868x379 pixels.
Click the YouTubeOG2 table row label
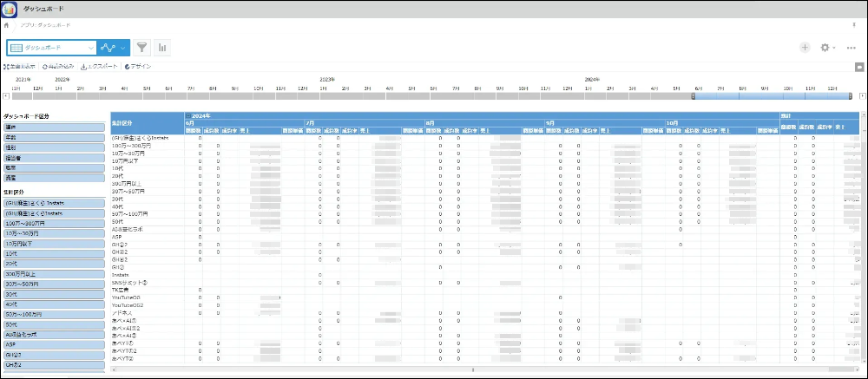coord(128,305)
